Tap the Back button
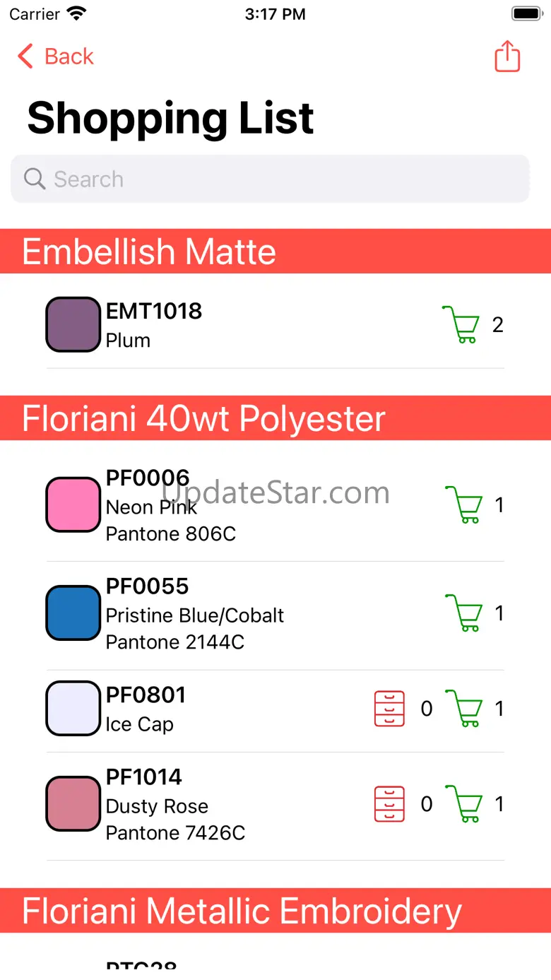Viewport: 551px width, 980px height. click(56, 57)
